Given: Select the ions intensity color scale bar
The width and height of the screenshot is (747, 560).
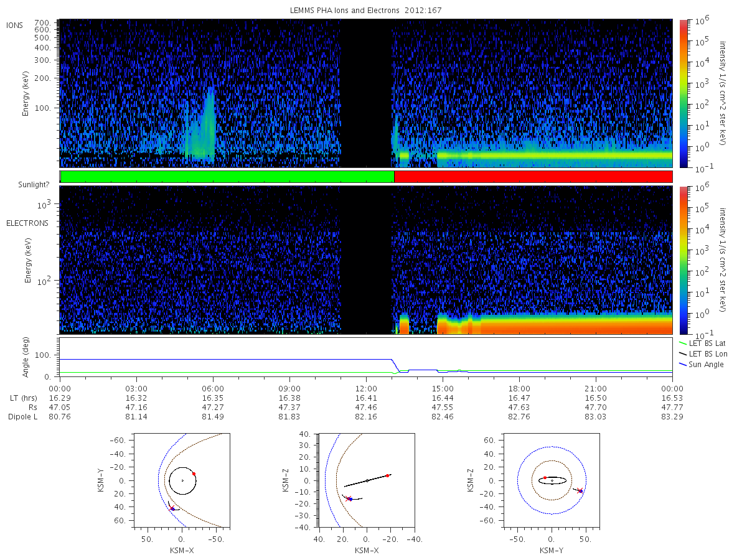Looking at the screenshot, I should (683, 93).
